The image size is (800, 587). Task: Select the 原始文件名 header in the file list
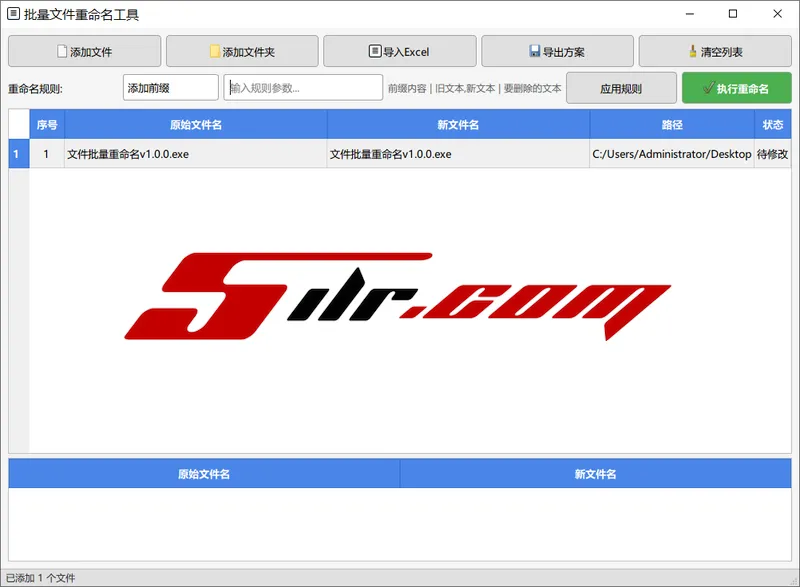[x=196, y=125]
